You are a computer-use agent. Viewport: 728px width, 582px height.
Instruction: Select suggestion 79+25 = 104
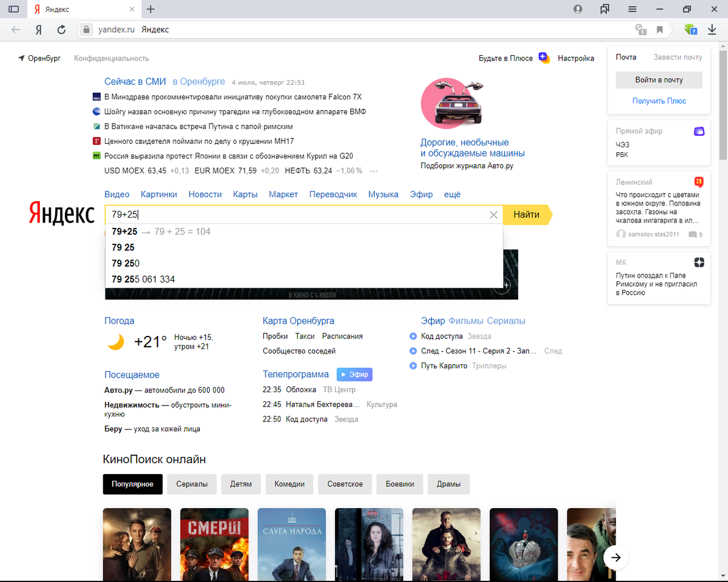[304, 232]
